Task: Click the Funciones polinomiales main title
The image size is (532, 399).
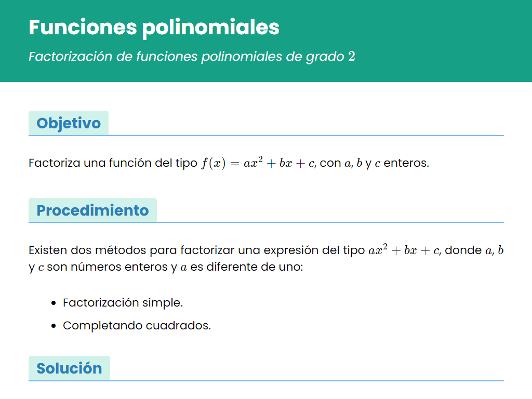Action: tap(154, 27)
